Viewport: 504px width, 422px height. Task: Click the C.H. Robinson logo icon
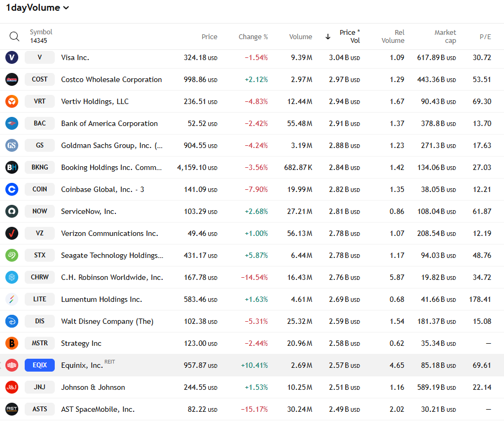point(12,277)
